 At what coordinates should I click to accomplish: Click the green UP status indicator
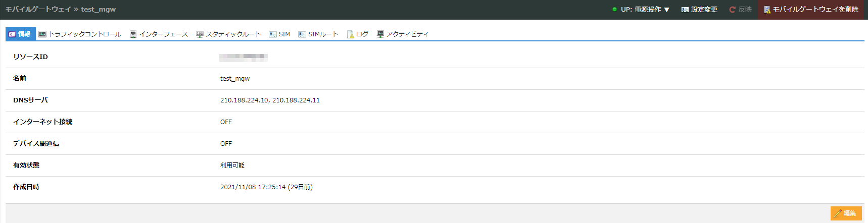(614, 10)
